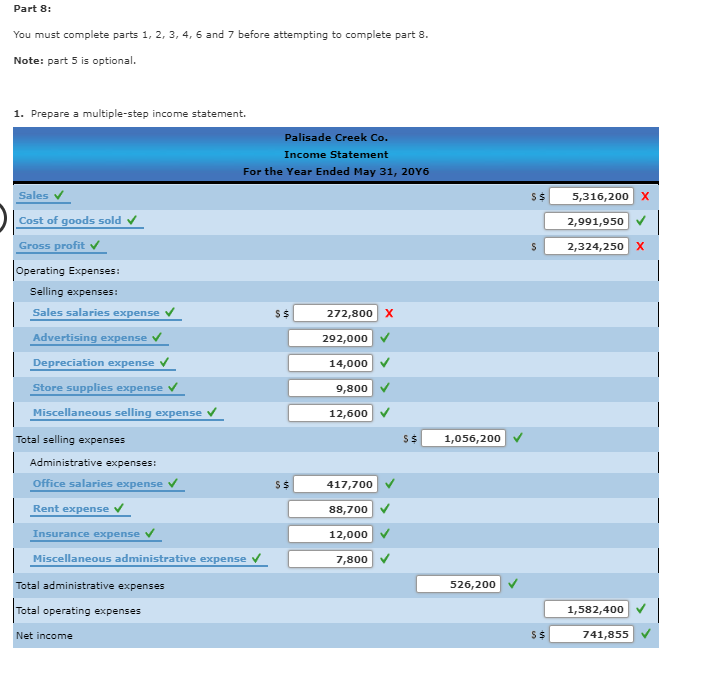The height and width of the screenshot is (680, 703).
Task: Click the 'Total selling expenses' label
Action: point(70,440)
